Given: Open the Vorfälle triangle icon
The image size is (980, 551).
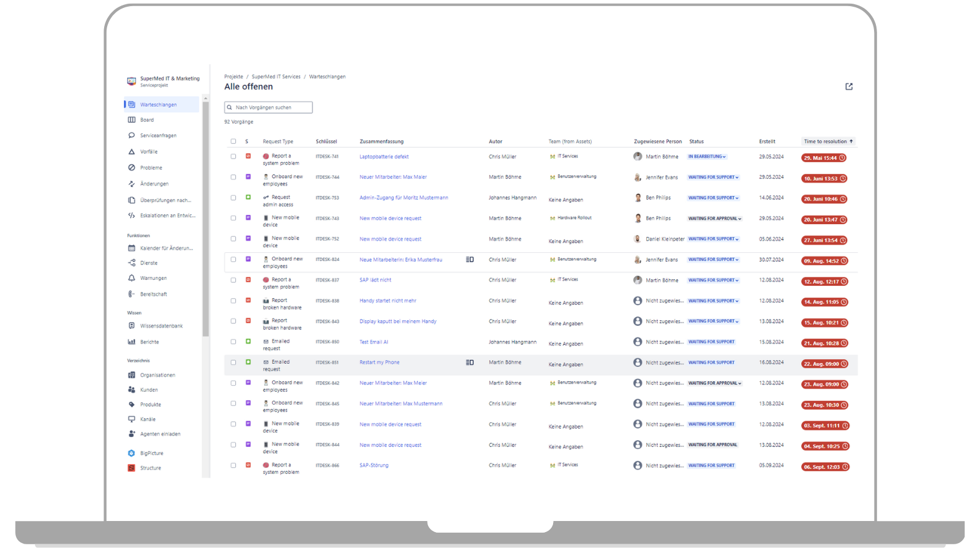Looking at the screenshot, I should click(131, 152).
